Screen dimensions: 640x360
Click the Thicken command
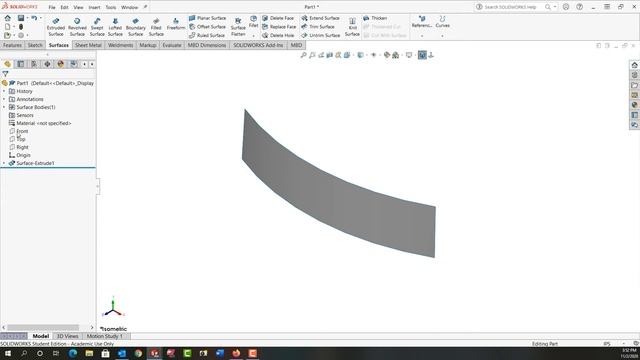pos(375,18)
